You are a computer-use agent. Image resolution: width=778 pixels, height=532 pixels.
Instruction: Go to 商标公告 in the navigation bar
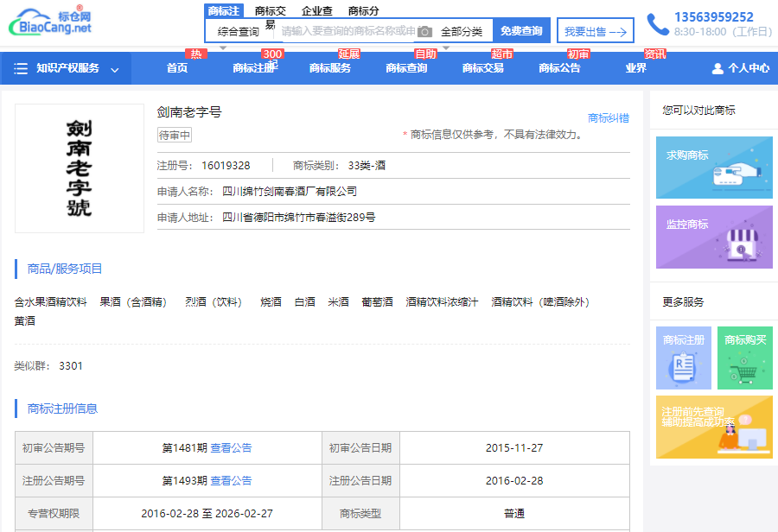(559, 68)
